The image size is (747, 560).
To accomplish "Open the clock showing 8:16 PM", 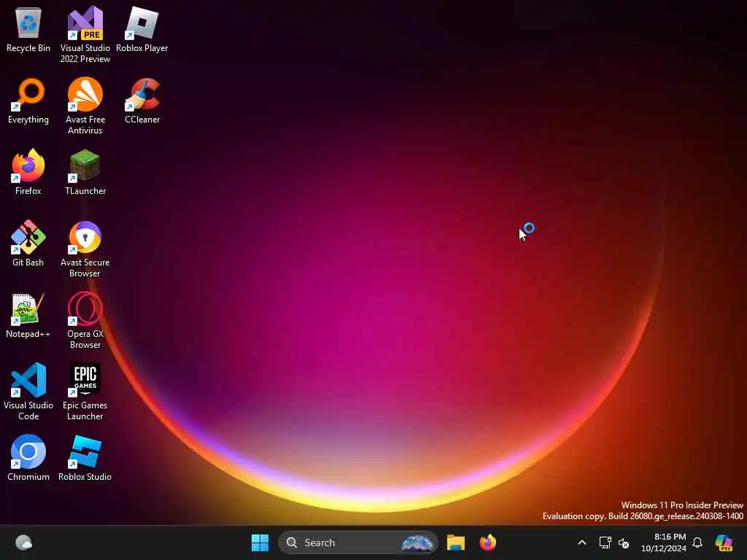I will (x=664, y=542).
